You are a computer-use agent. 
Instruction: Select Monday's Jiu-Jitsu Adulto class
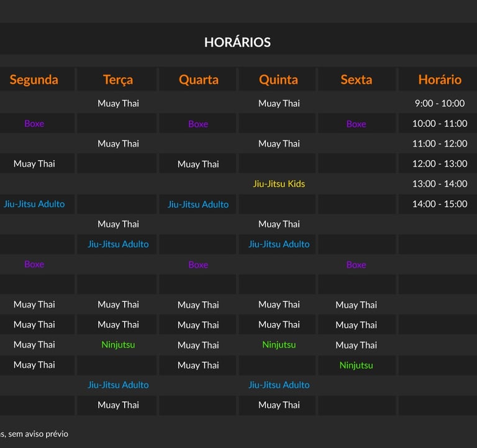pos(34,204)
